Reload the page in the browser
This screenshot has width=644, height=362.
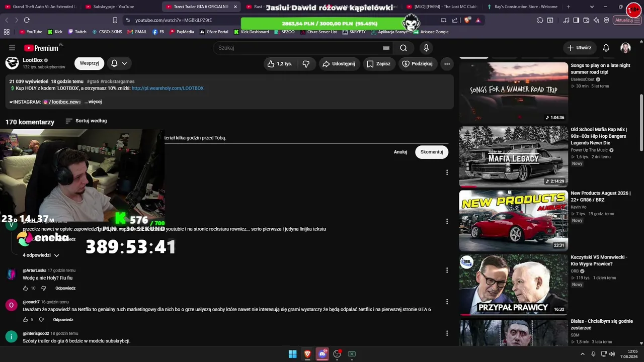[27, 20]
